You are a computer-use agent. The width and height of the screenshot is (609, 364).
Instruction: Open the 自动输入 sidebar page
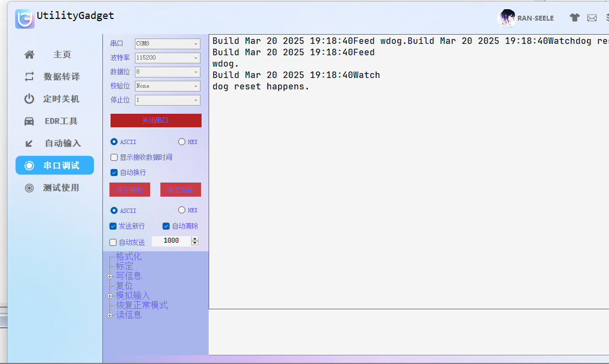click(54, 144)
